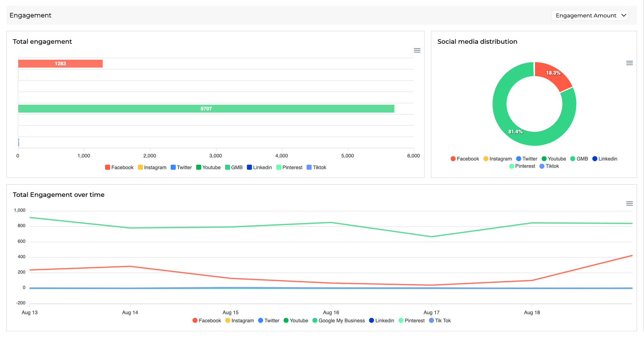Toggle Youtube in donut chart legend
This screenshot has width=644, height=340.
click(x=554, y=159)
